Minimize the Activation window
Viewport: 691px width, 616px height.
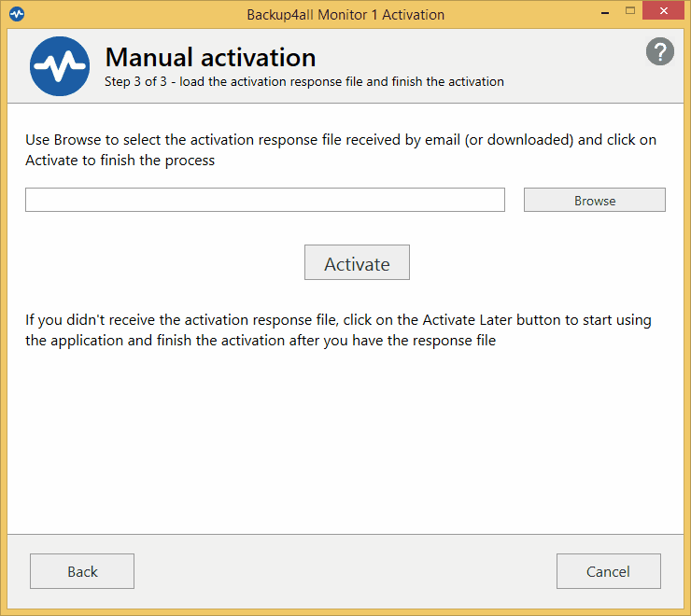tap(605, 12)
